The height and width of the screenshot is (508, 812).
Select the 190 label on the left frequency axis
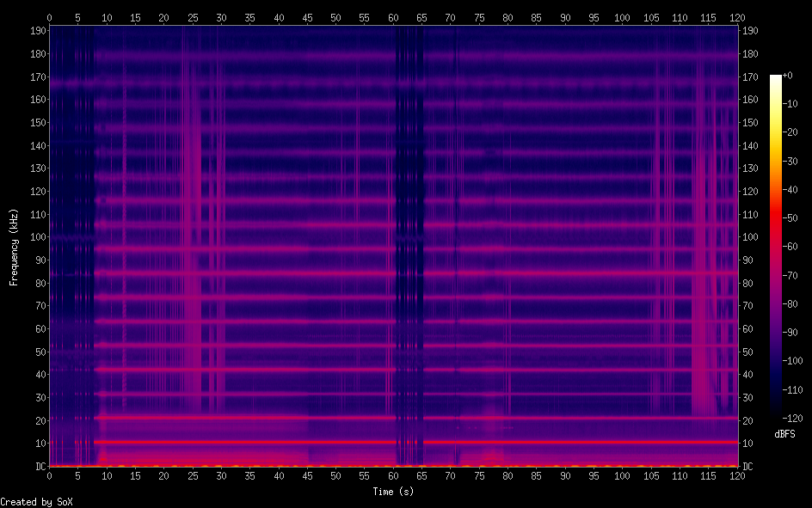point(36,31)
